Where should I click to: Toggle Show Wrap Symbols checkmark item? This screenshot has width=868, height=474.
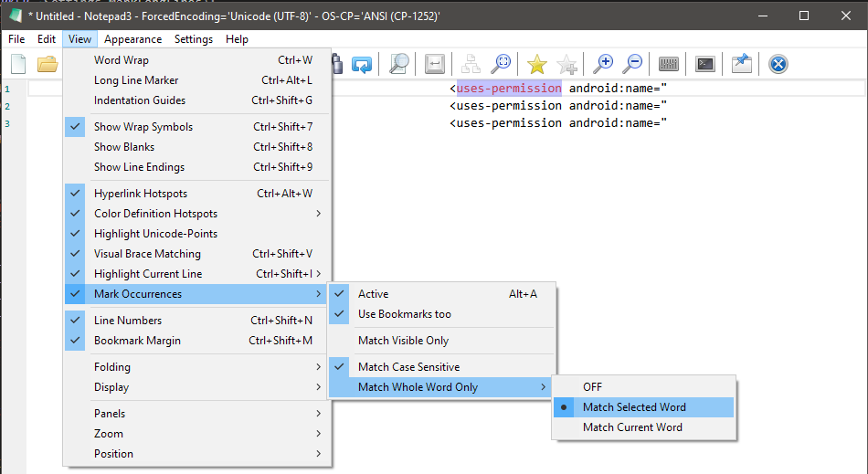click(x=197, y=127)
